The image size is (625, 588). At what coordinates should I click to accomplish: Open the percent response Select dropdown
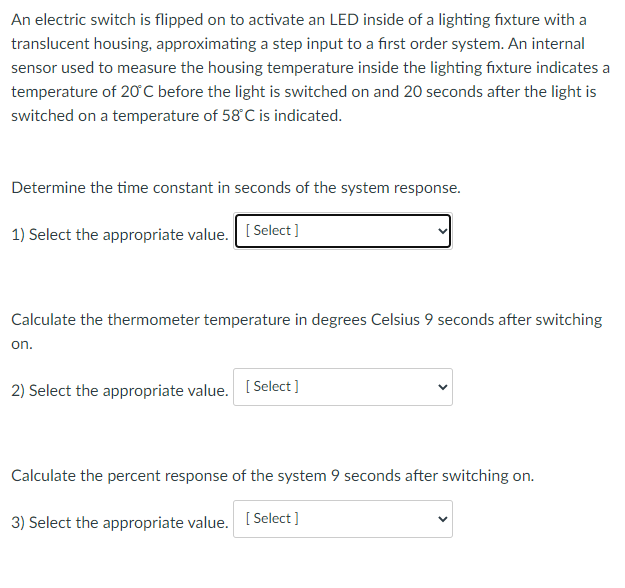point(342,519)
